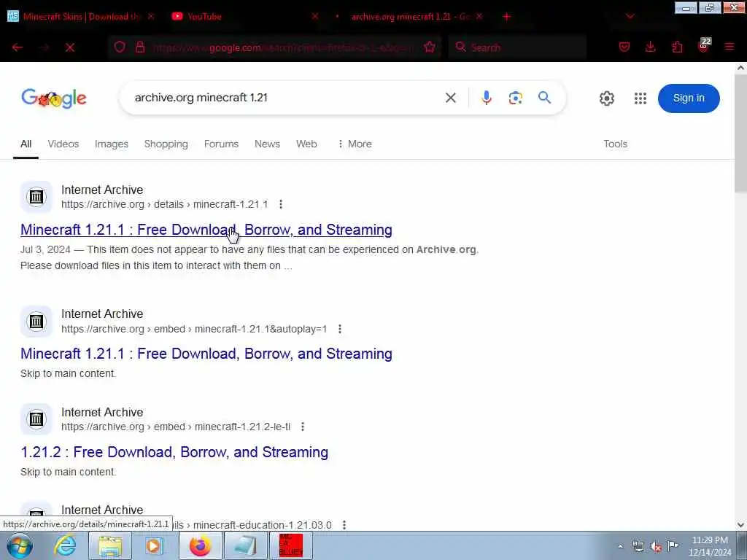Viewport: 747px width, 560px height.
Task: Click the scrollbar down arrow
Action: pos(740,525)
